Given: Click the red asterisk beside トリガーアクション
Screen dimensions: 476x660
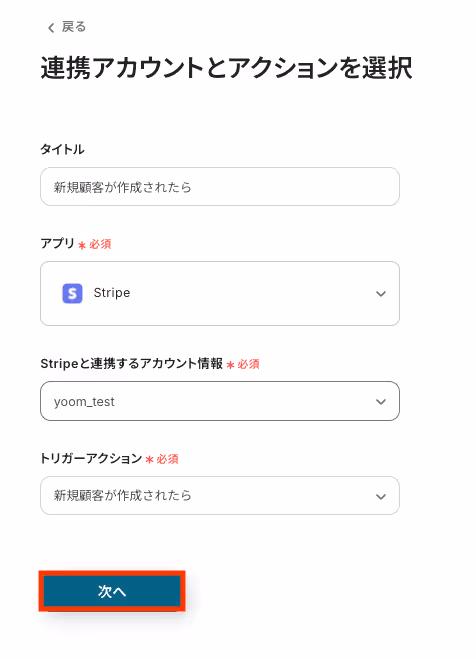Looking at the screenshot, I should (149, 460).
